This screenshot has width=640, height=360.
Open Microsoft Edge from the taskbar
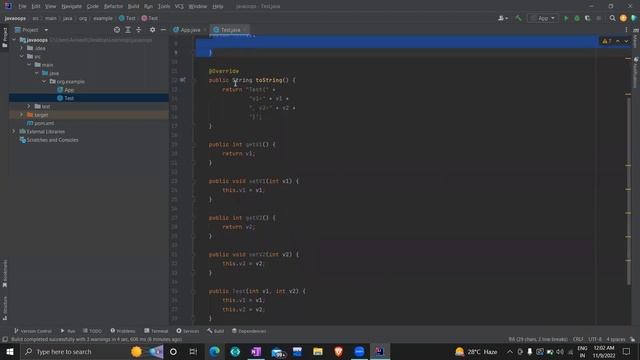coord(214,351)
